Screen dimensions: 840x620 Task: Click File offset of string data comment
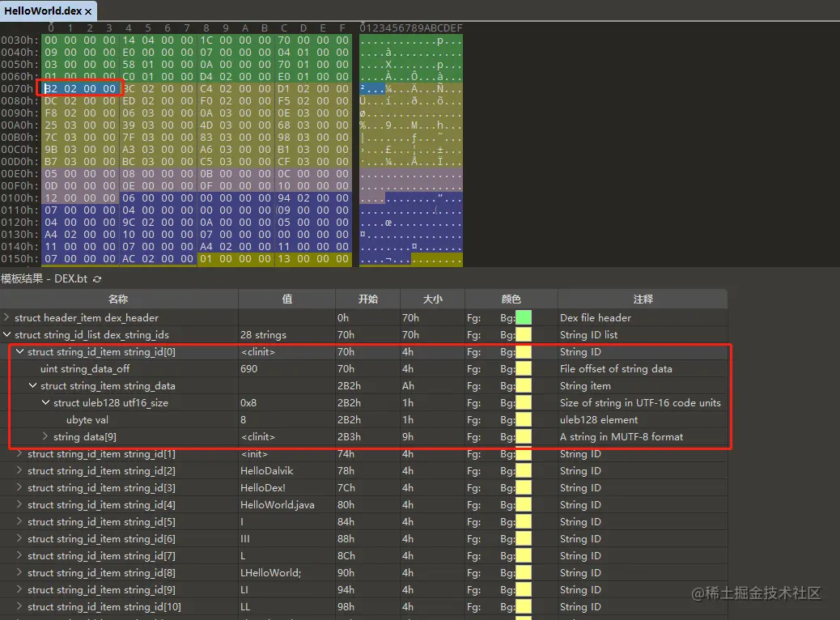point(616,368)
